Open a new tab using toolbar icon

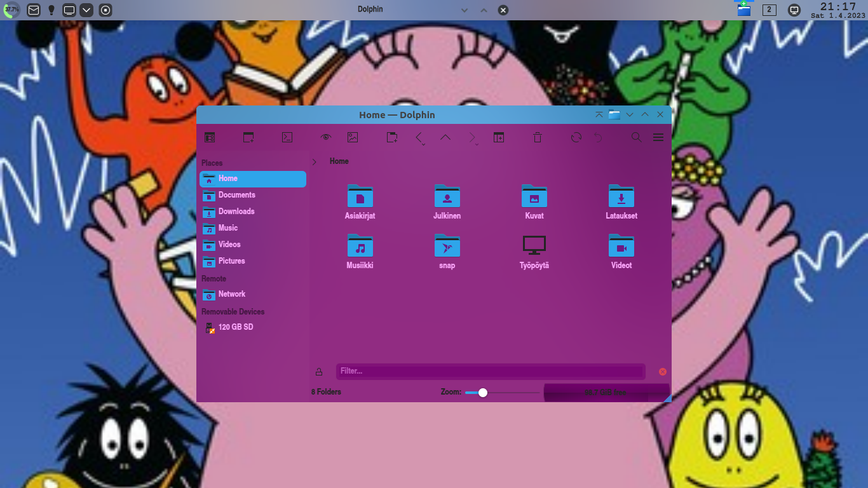coord(392,137)
